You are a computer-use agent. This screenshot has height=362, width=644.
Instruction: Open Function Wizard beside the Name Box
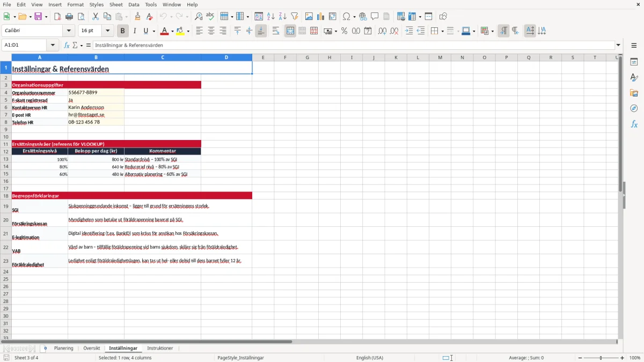point(67,46)
